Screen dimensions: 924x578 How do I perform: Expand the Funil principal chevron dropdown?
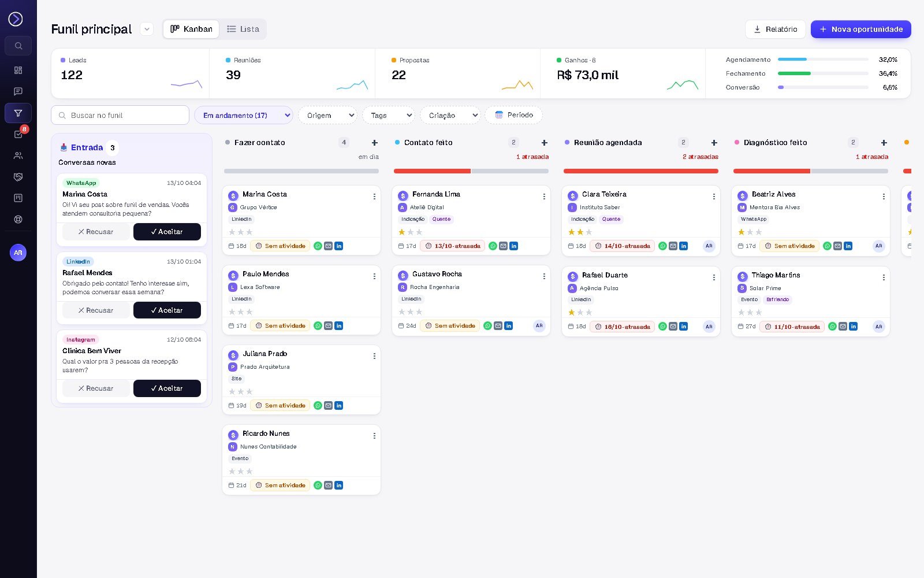[x=147, y=29]
